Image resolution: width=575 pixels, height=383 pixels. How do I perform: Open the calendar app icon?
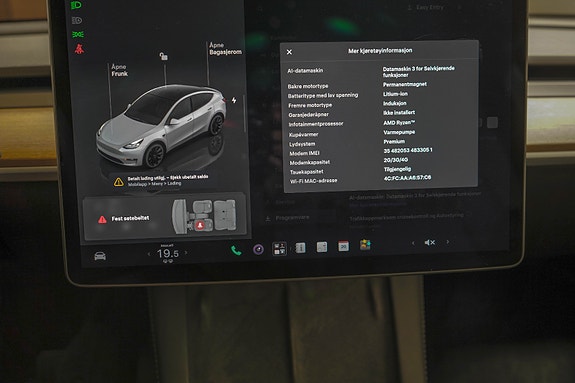coord(343,247)
